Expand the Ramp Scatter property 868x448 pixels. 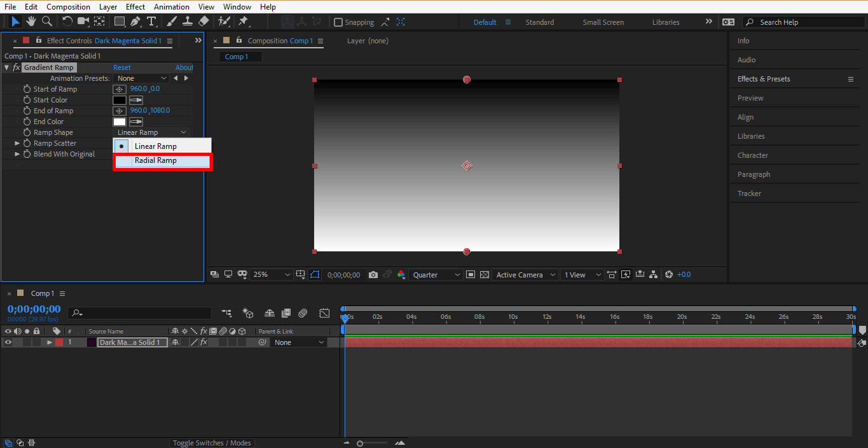pos(17,143)
